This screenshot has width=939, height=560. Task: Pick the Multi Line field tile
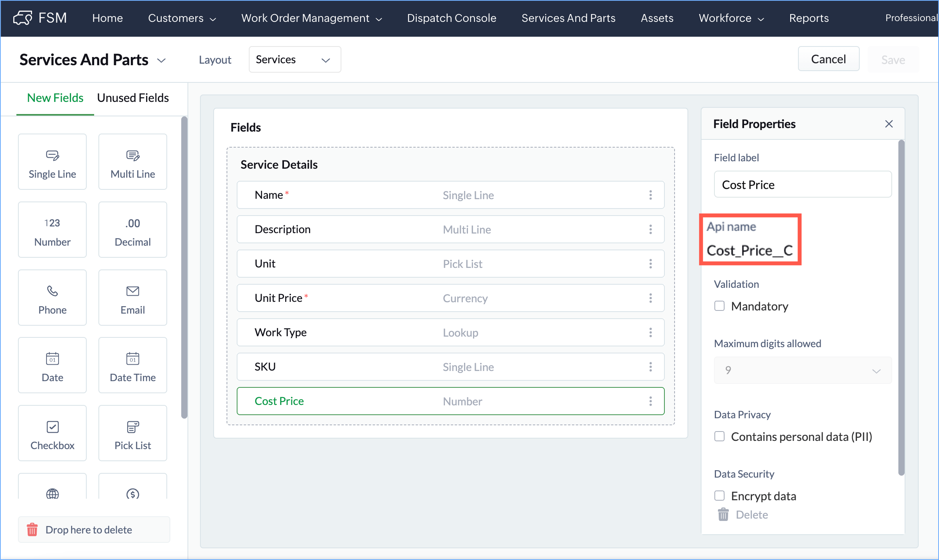point(132,162)
